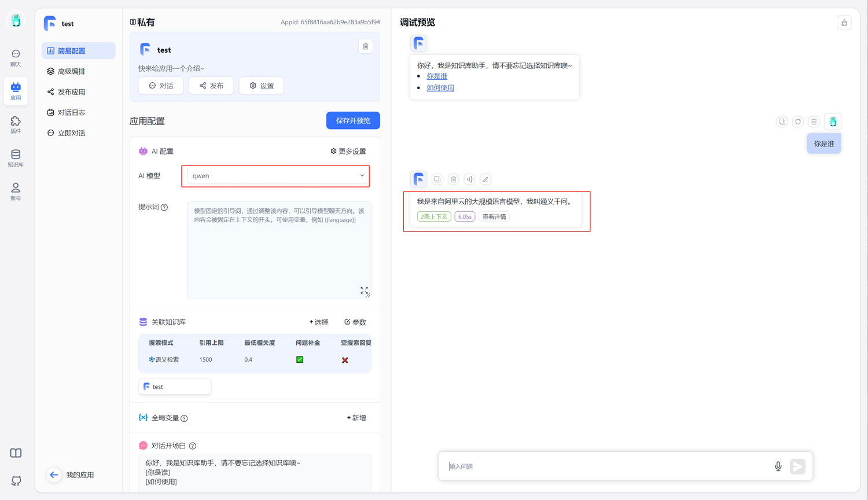Click the send message arrow button

coord(797,466)
